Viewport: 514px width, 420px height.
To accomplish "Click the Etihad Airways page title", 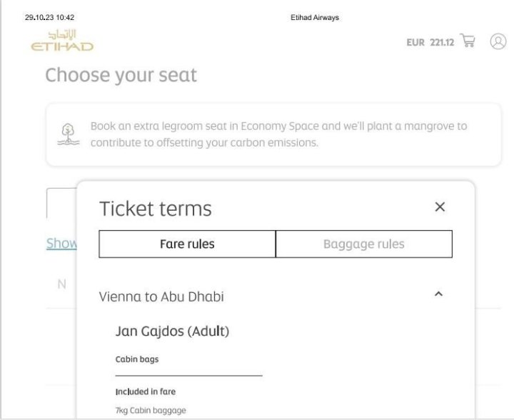I will (x=315, y=18).
